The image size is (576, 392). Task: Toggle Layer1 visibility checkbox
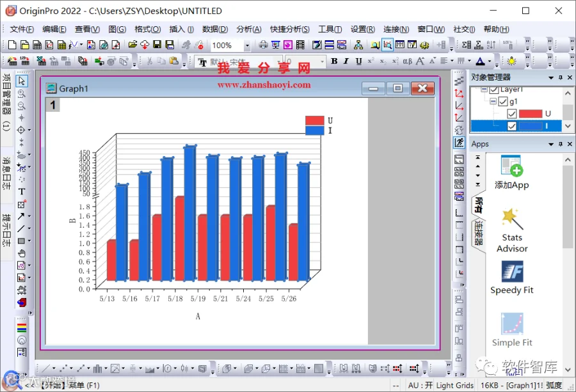pyautogui.click(x=494, y=90)
